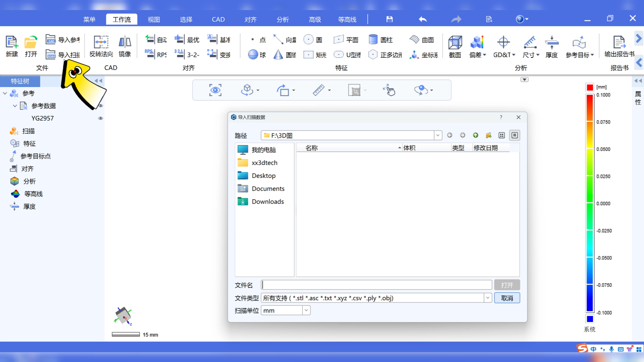Expand the 属性 panel on the right
Image resolution: width=644 pixels, height=362 pixels.
tap(638, 81)
